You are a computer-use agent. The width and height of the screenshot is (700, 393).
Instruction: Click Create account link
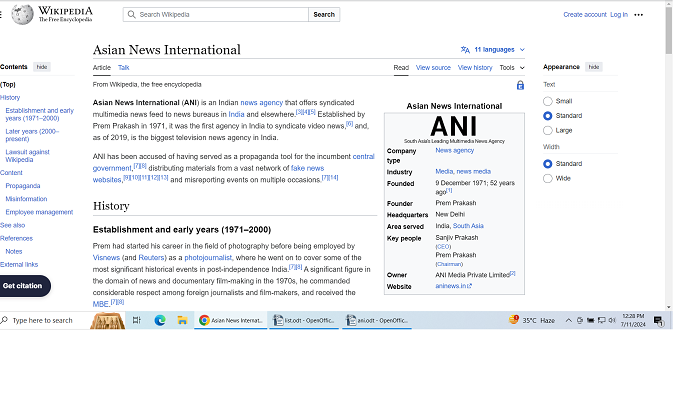(585, 15)
